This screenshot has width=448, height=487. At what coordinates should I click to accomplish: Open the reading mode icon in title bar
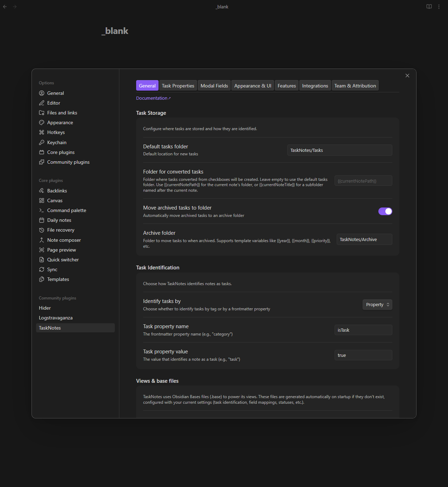pos(429,6)
